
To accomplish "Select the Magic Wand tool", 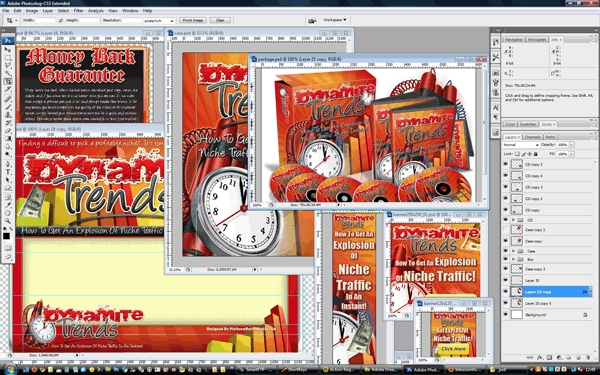I will click(x=8, y=73).
